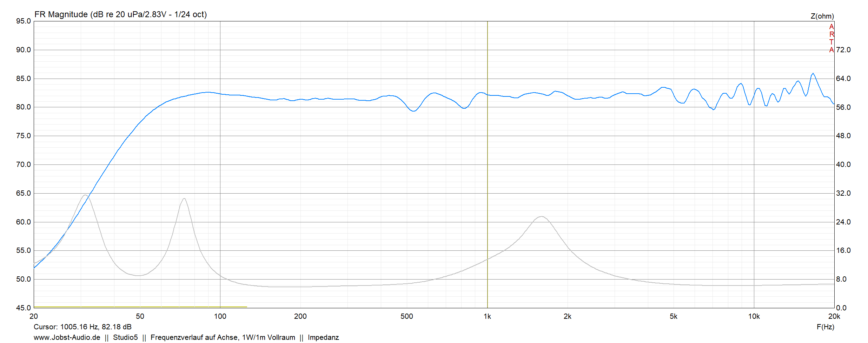Click the Studio5 label in the footer
The height and width of the screenshot is (343, 868).
[125, 337]
